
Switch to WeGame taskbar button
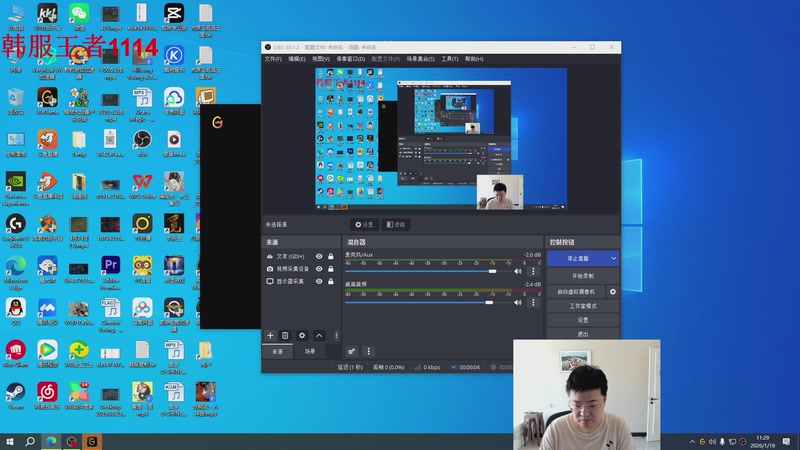(x=92, y=441)
